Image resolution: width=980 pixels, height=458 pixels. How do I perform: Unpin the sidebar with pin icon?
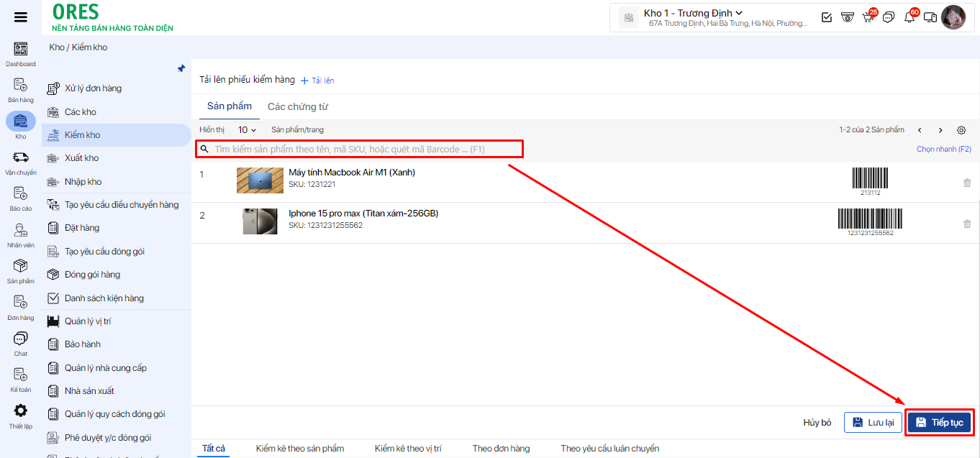(x=181, y=68)
